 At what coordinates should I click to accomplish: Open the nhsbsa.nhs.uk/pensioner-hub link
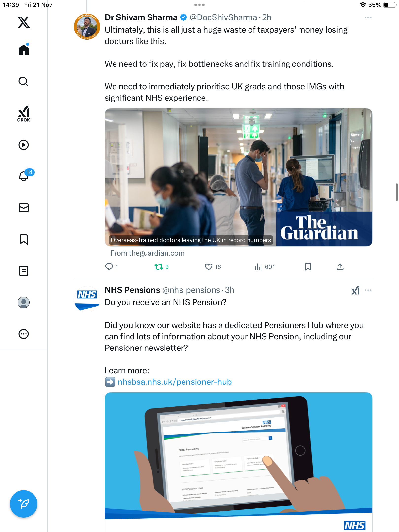pos(174,382)
